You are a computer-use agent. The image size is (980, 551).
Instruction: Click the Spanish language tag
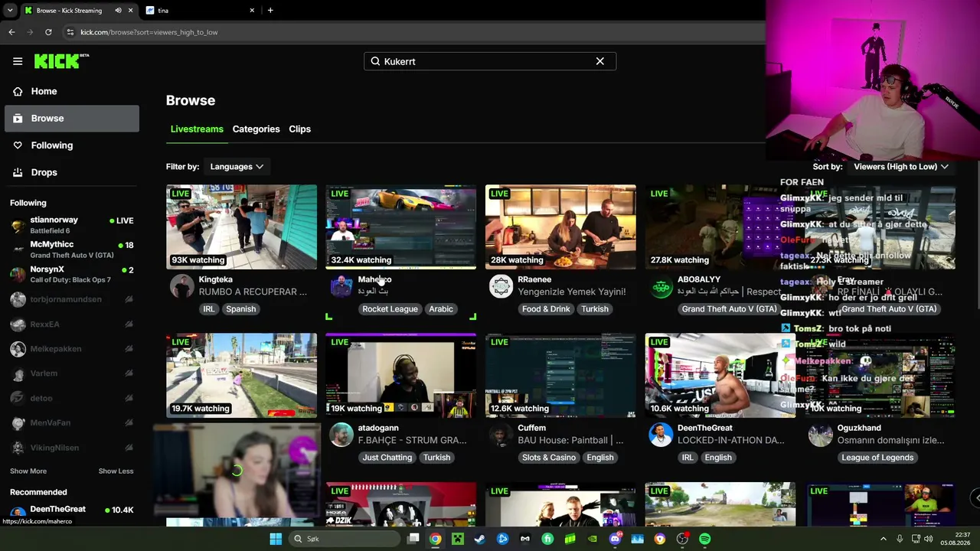tap(240, 309)
